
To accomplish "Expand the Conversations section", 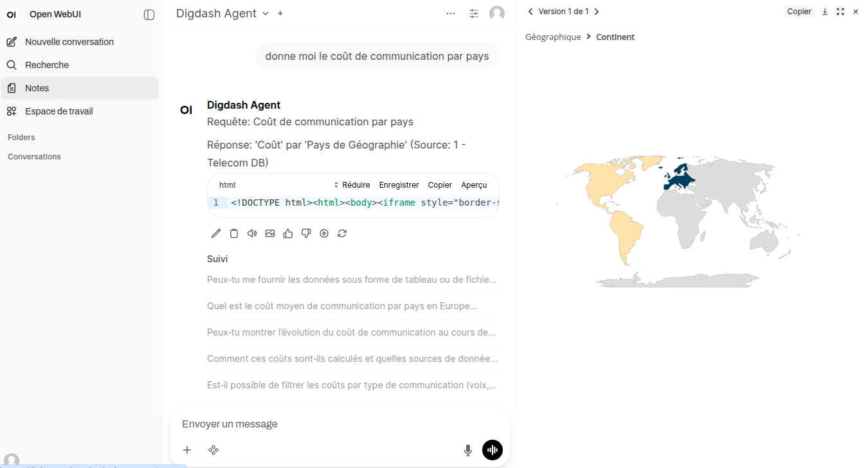I will click(x=34, y=157).
